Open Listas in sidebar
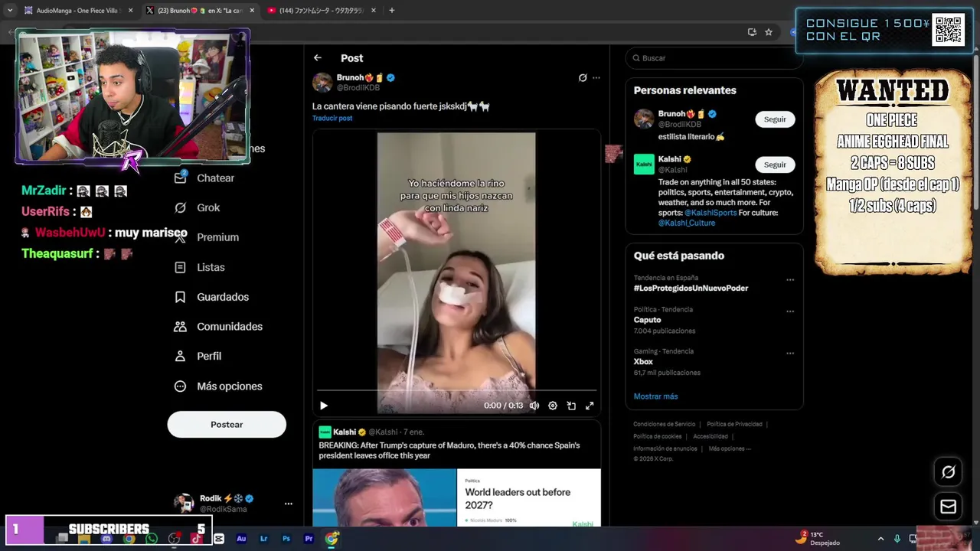980x551 pixels. click(200, 267)
